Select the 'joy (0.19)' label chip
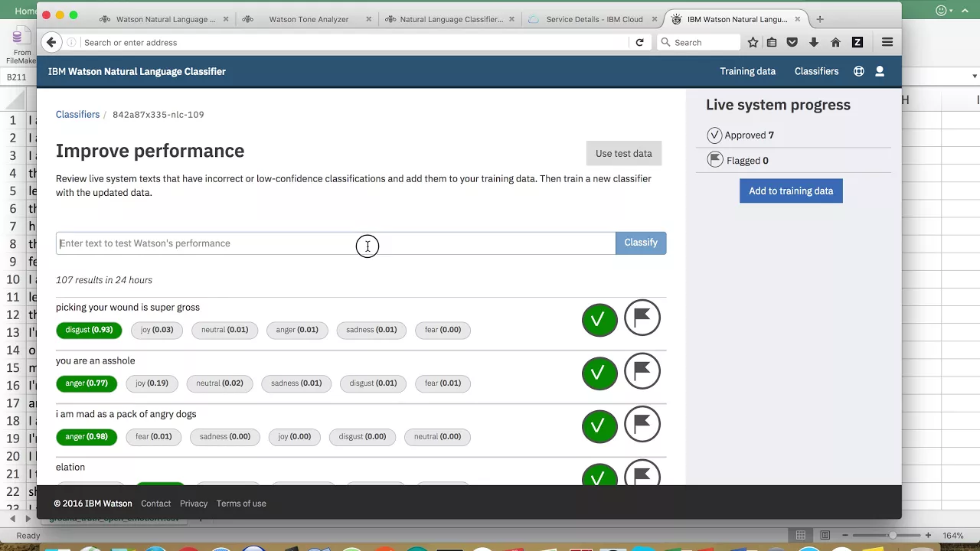The image size is (980, 551). pos(152,383)
